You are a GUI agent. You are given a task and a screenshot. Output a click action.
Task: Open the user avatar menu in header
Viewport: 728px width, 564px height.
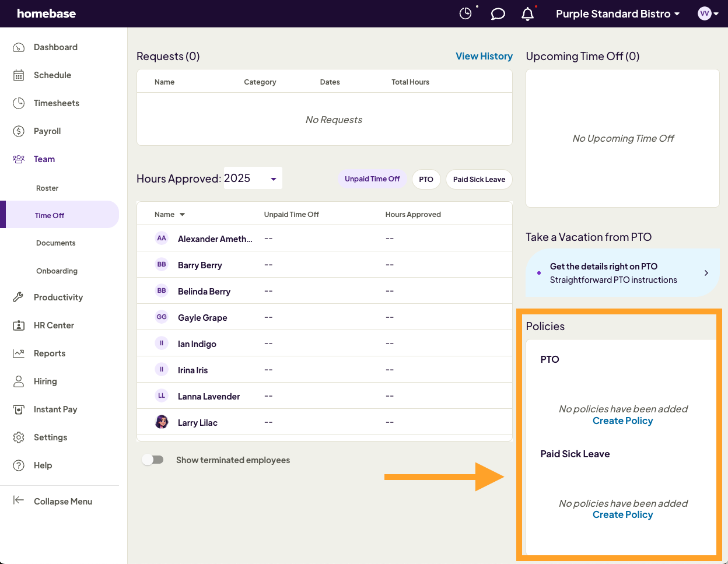click(x=708, y=13)
